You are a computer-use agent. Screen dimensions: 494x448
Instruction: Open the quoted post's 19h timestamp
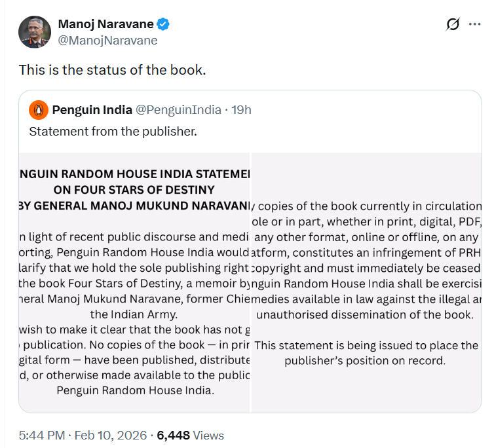click(x=240, y=109)
